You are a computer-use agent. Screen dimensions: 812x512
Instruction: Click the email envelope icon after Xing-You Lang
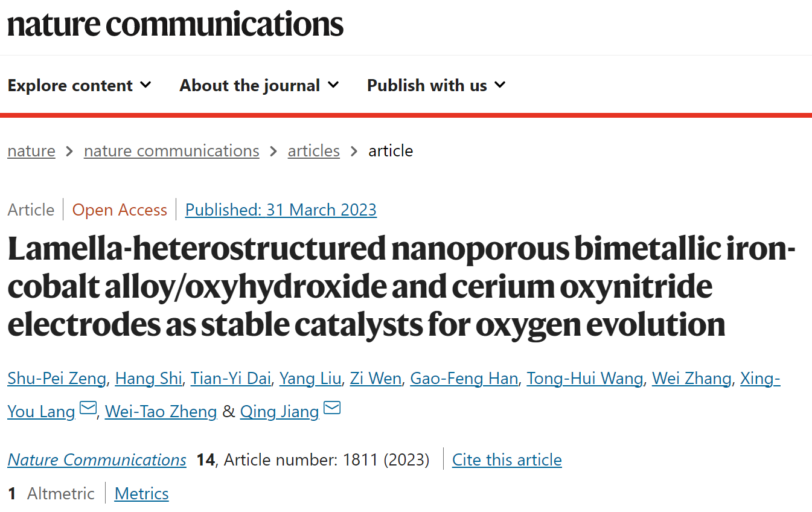click(x=88, y=408)
